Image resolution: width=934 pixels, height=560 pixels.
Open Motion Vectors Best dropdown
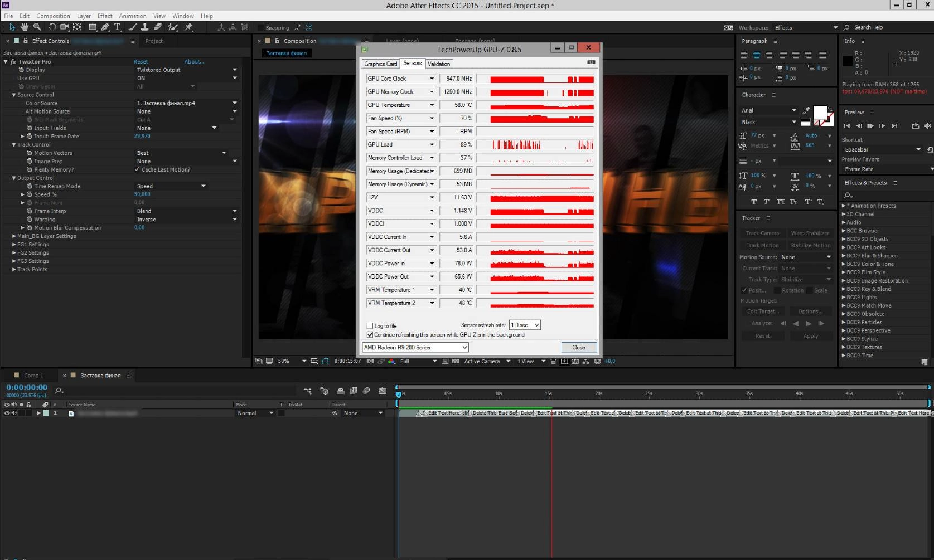click(x=182, y=153)
